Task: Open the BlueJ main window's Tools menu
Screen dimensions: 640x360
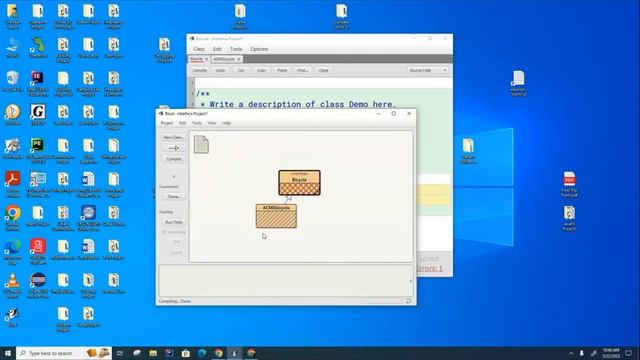Action: point(197,123)
